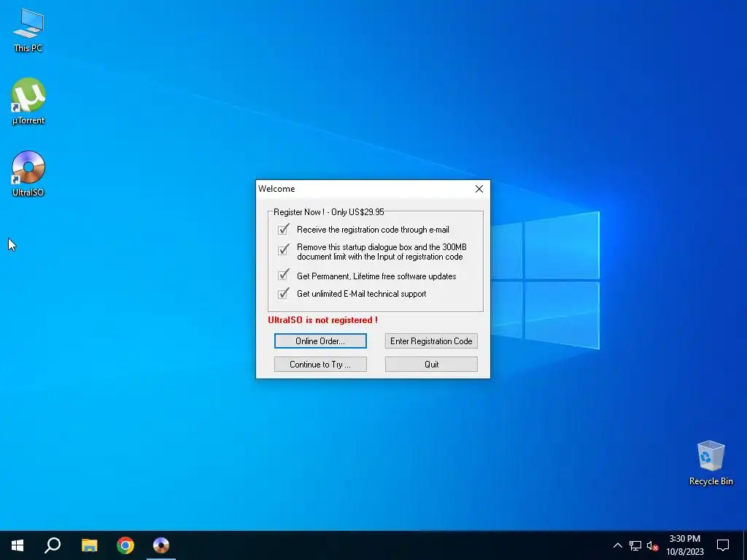747x560 pixels.
Task: Select the UltraISO desktop shortcut
Action: 28,174
